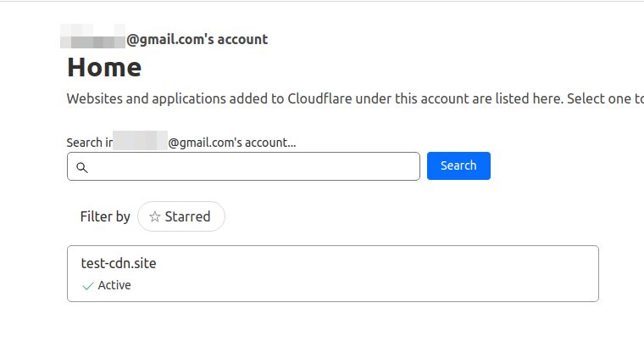The image size is (644, 353).
Task: Toggle the Starred filter pill
Action: (181, 216)
